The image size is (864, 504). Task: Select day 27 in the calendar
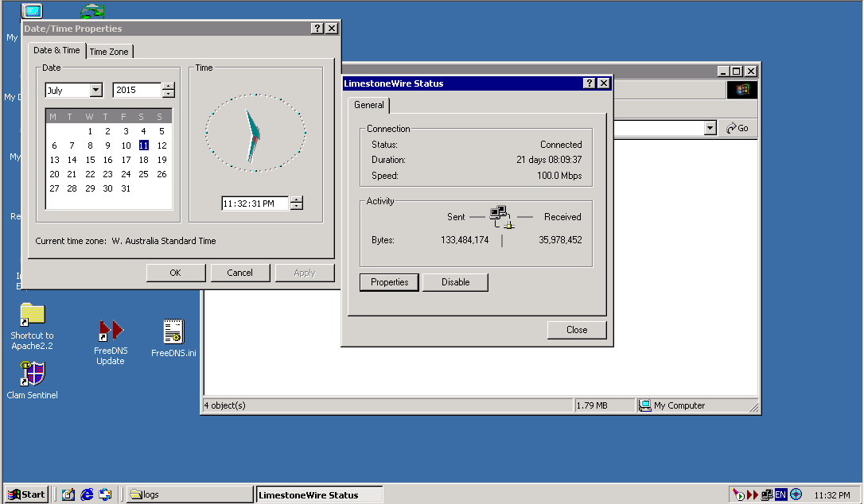54,188
